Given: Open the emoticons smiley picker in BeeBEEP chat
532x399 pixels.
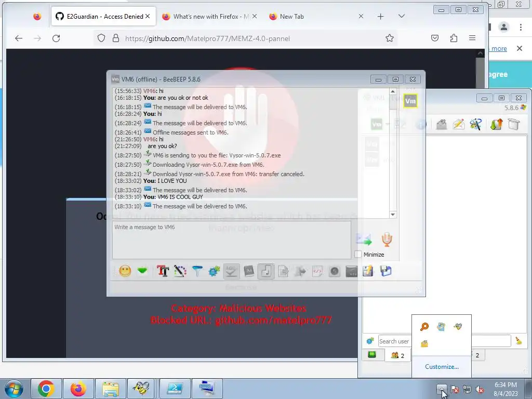Looking at the screenshot, I should pos(125,271).
